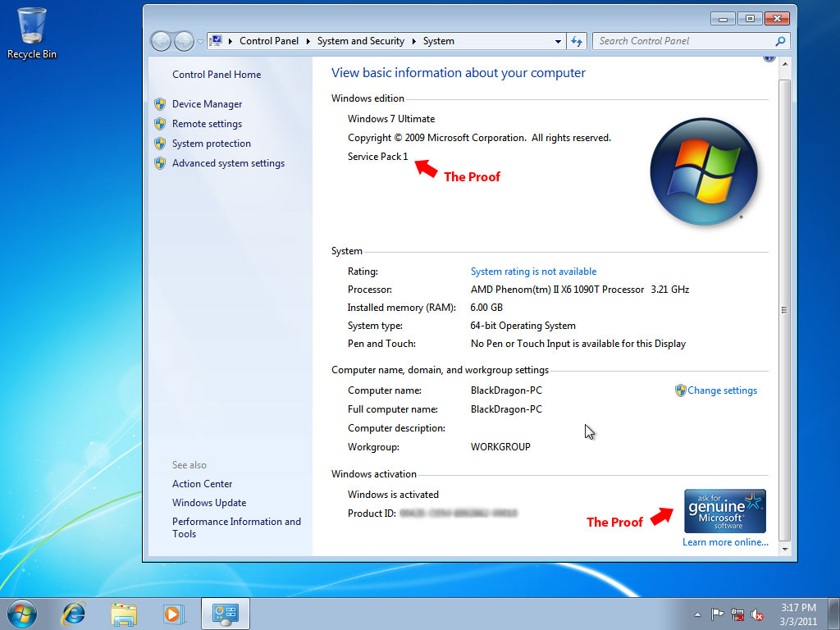
Task: Click the genuine Microsoft software badge
Action: point(725,511)
